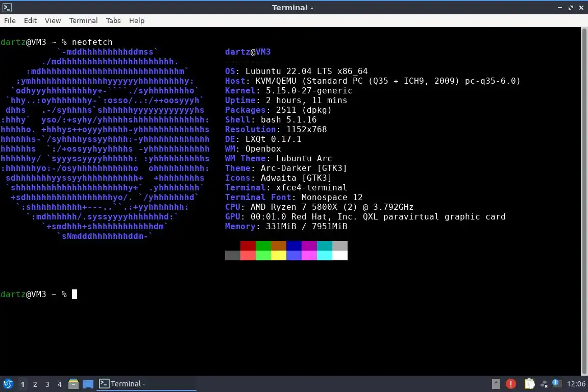Viewport: 588px width, 392px height.
Task: Open the clipboard manager tray icon
Action: pos(529,384)
